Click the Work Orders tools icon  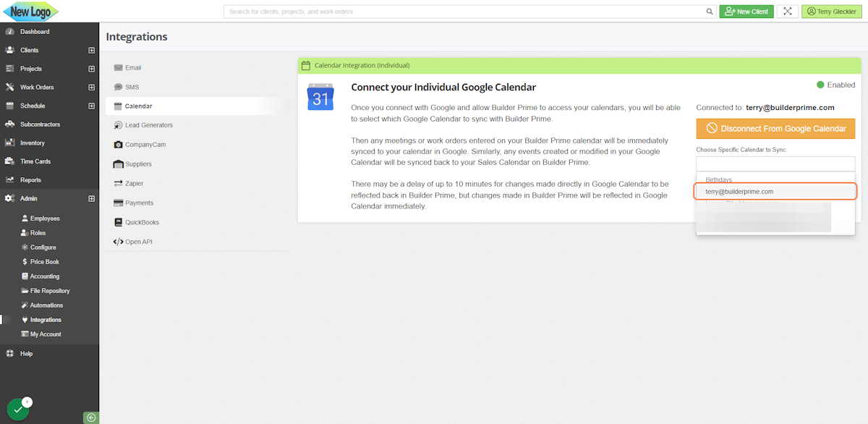tap(10, 88)
